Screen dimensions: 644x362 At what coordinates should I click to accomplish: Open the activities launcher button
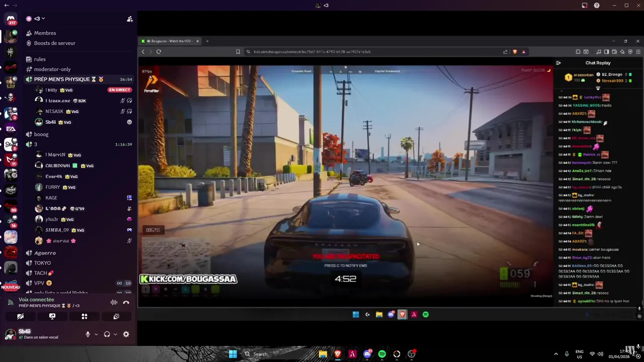pos(85,316)
